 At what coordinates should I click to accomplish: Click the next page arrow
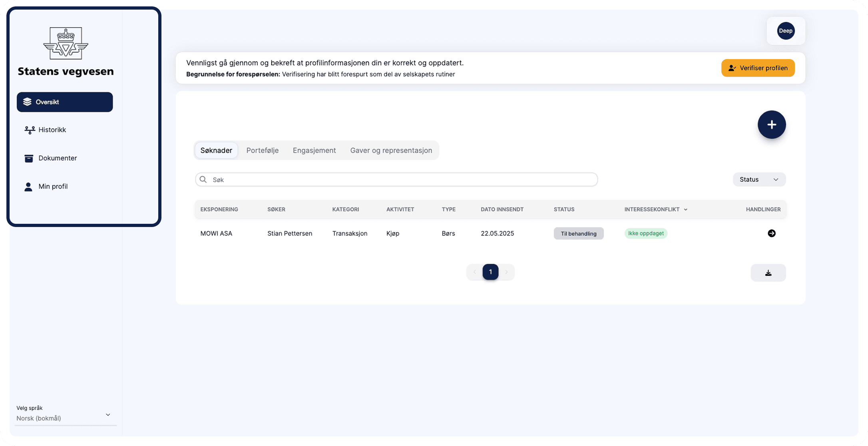(x=506, y=272)
